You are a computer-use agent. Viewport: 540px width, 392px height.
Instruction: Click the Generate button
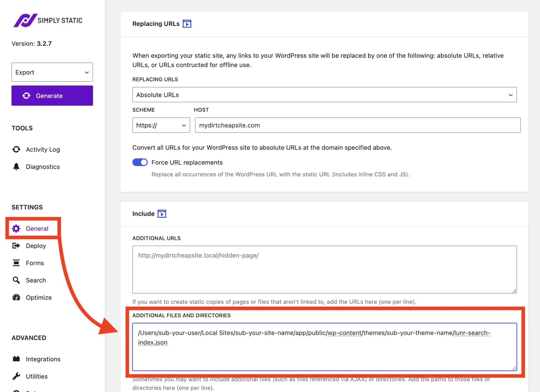pos(52,96)
